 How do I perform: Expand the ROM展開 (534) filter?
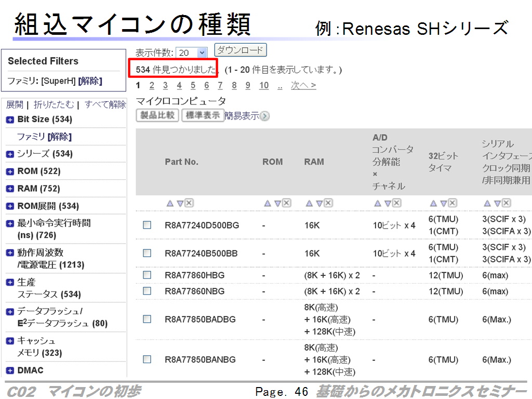(x=10, y=206)
